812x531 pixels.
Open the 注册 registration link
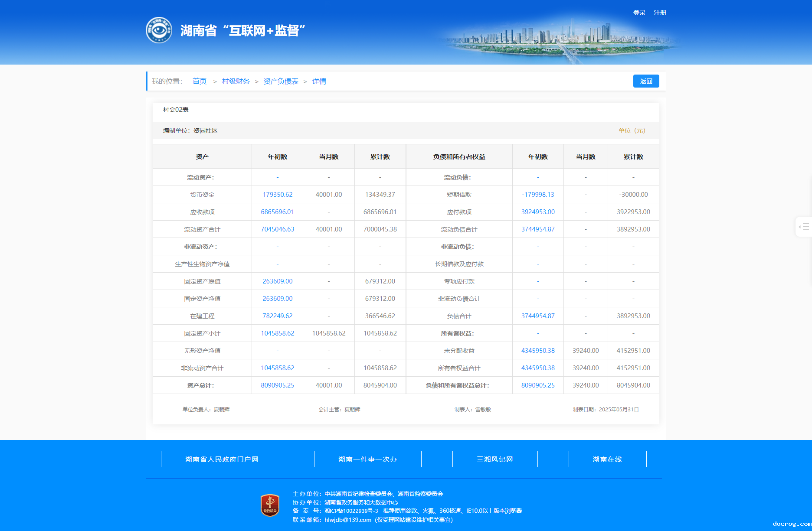[660, 13]
